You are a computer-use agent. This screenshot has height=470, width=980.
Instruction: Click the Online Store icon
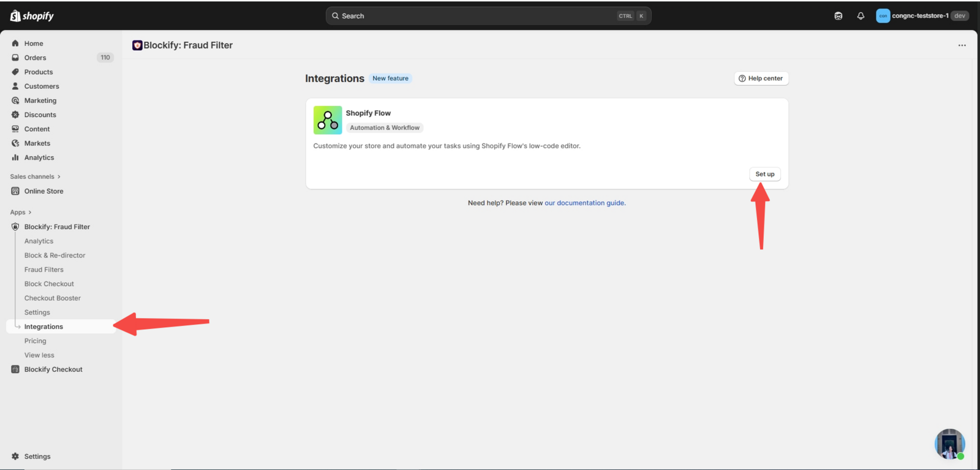[x=15, y=191]
